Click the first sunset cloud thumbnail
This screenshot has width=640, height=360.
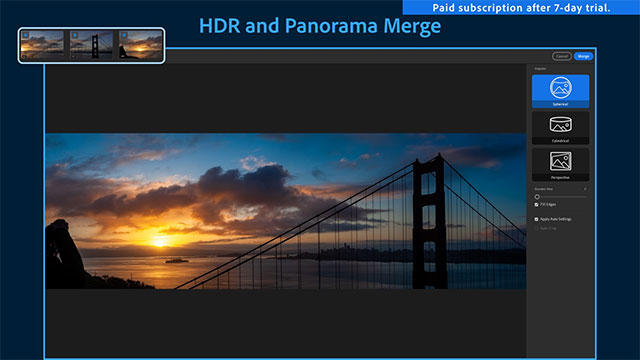click(42, 45)
